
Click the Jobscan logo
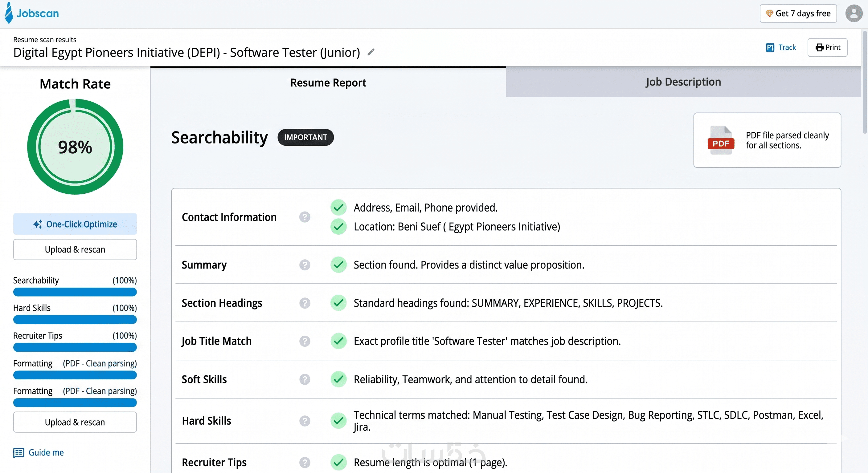32,13
